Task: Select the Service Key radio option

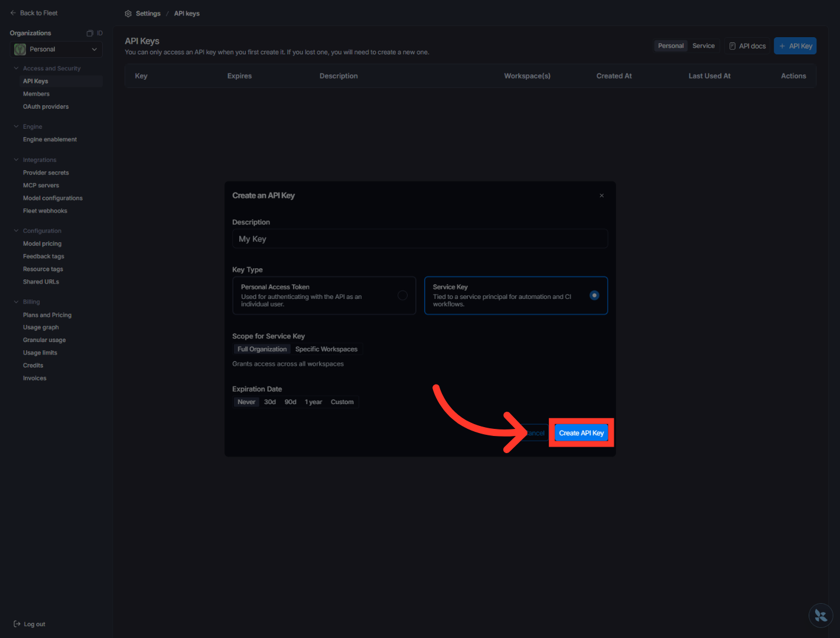Action: pyautogui.click(x=594, y=295)
